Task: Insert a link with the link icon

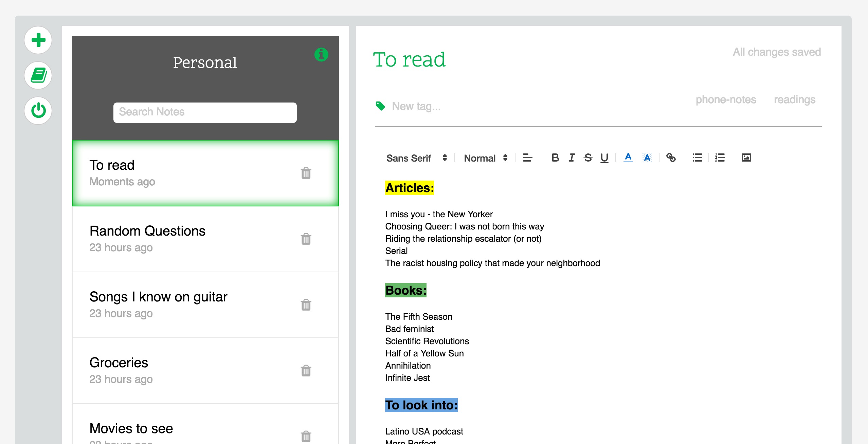Action: 671,158
